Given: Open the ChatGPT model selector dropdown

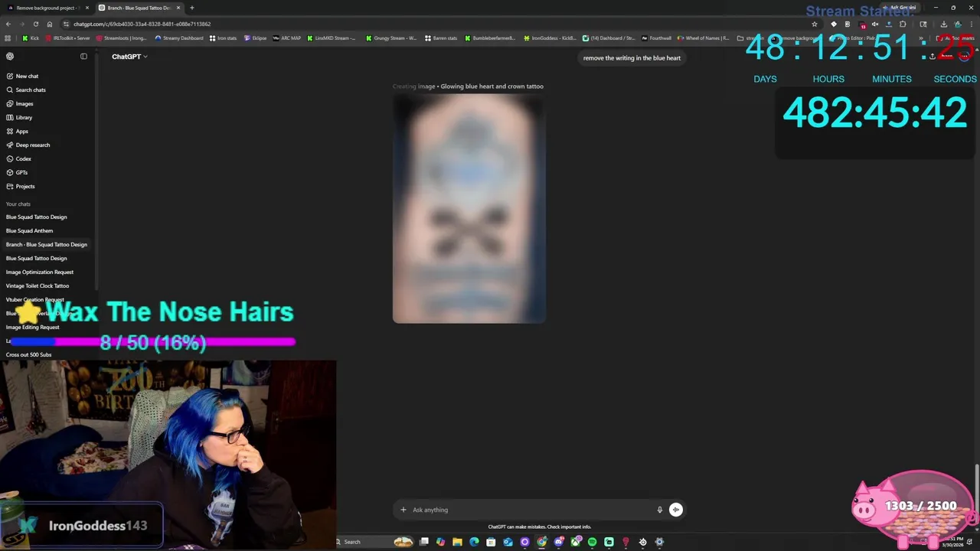Looking at the screenshot, I should tap(129, 57).
